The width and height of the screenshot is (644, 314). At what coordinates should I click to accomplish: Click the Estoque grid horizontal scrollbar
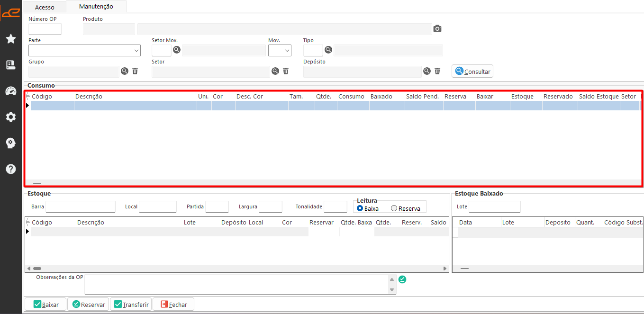(236, 269)
